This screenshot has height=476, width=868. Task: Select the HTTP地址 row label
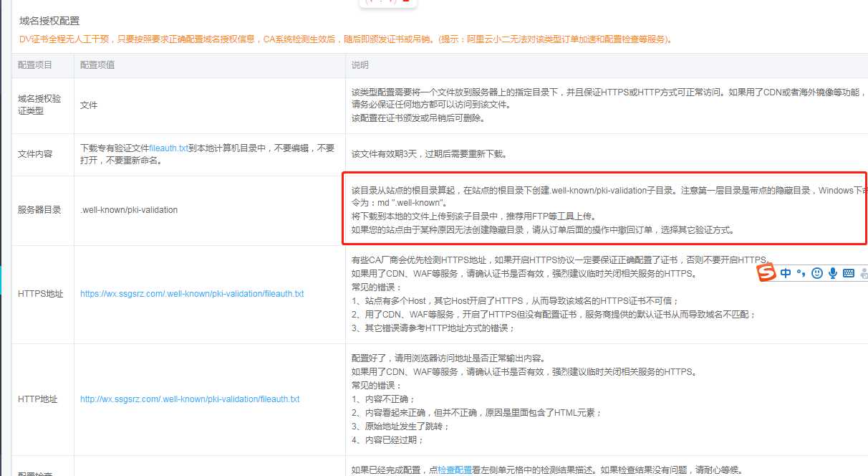pos(37,399)
